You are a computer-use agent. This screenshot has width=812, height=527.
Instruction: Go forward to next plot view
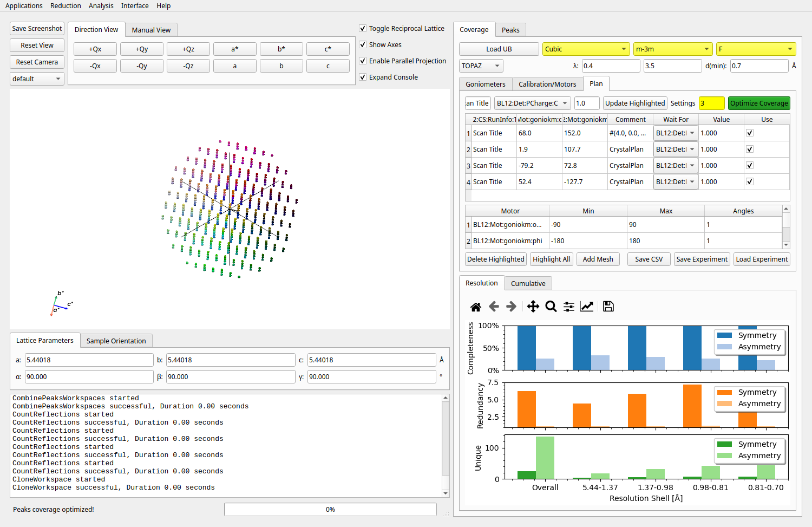point(512,307)
